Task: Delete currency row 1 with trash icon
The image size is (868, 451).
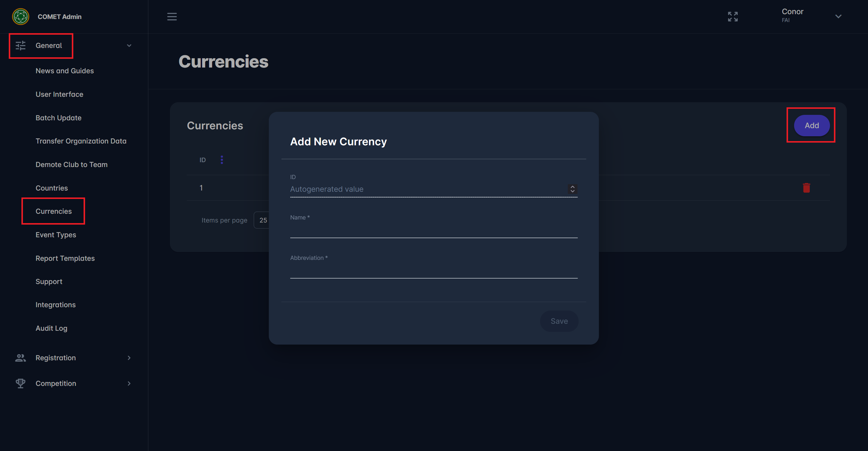Action: [x=806, y=188]
